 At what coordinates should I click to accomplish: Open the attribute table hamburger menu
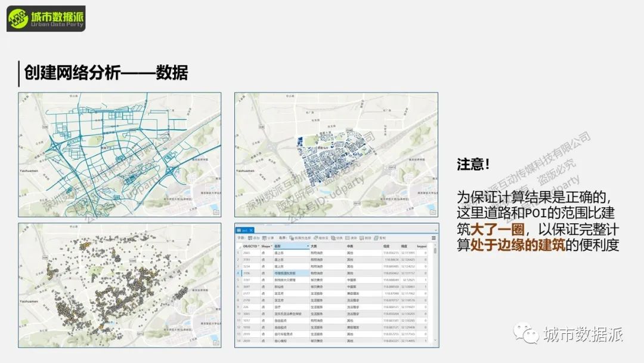pyautogui.click(x=434, y=238)
